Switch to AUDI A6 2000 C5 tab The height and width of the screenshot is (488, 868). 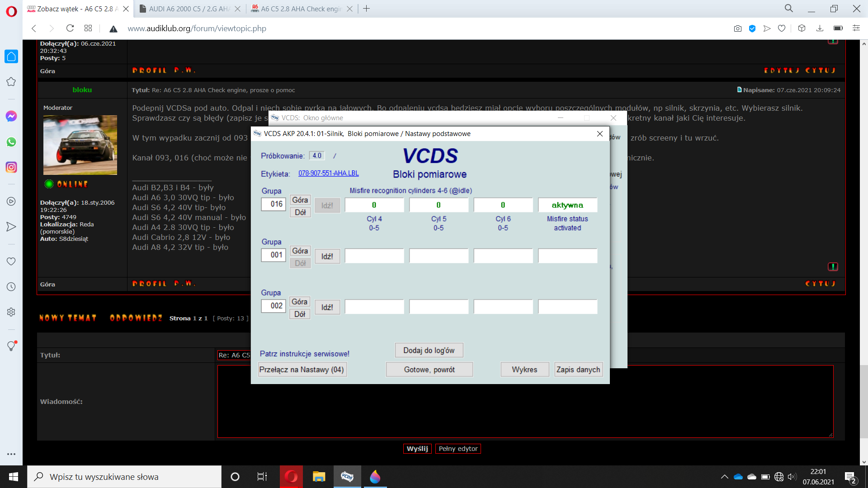189,9
